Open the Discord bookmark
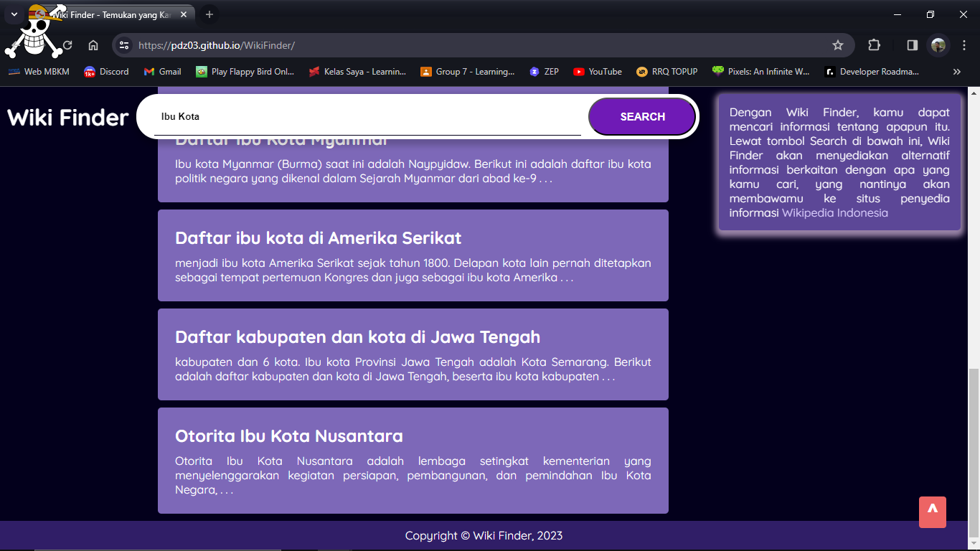Image resolution: width=980 pixels, height=551 pixels. tap(106, 72)
